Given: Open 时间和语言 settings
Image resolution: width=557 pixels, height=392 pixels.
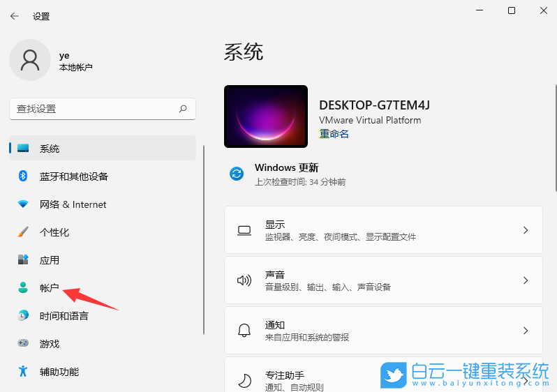Looking at the screenshot, I should point(103,316).
